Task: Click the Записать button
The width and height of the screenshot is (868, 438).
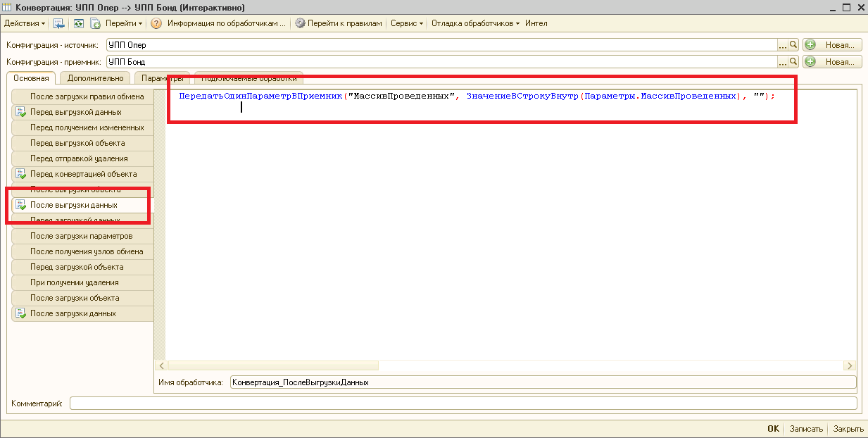Action: tap(806, 429)
